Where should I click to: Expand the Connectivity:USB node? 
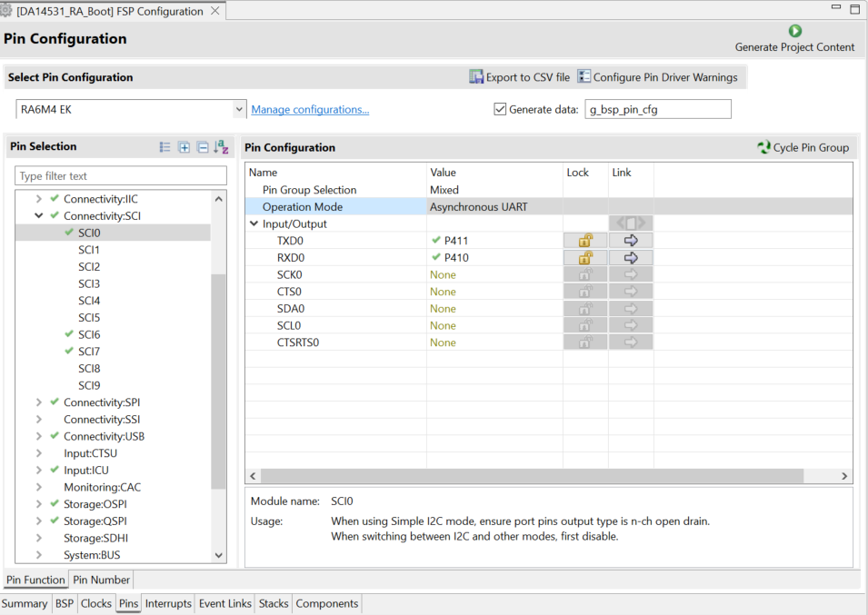pos(39,436)
